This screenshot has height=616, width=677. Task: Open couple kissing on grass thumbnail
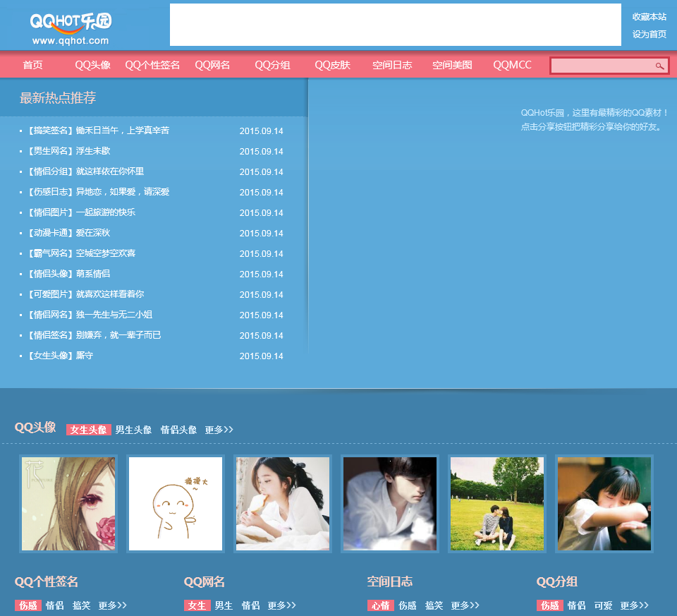[497, 504]
